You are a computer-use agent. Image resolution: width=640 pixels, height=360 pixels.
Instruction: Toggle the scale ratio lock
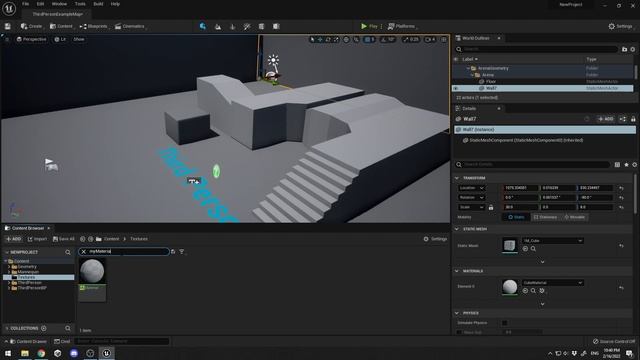[491, 207]
